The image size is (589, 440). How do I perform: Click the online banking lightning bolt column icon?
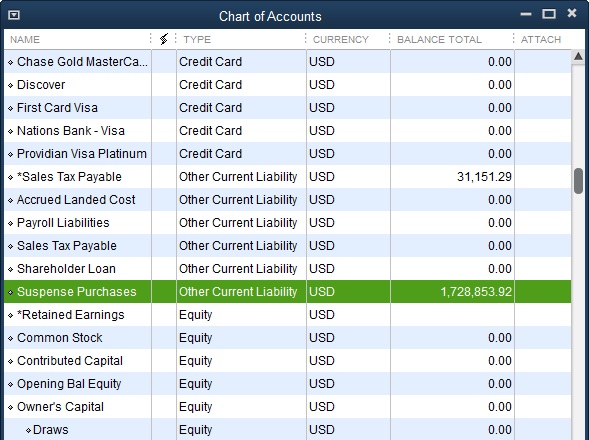coord(164,39)
